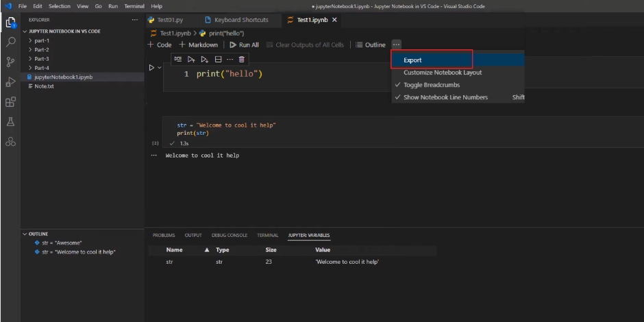Close the Test1.ipynb tab
644x322 pixels.
coord(334,20)
